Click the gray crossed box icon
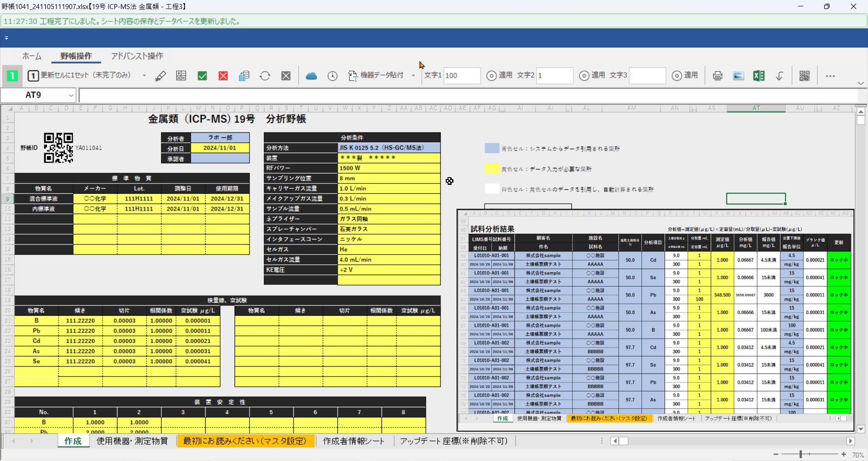The image size is (868, 461). pos(286,76)
